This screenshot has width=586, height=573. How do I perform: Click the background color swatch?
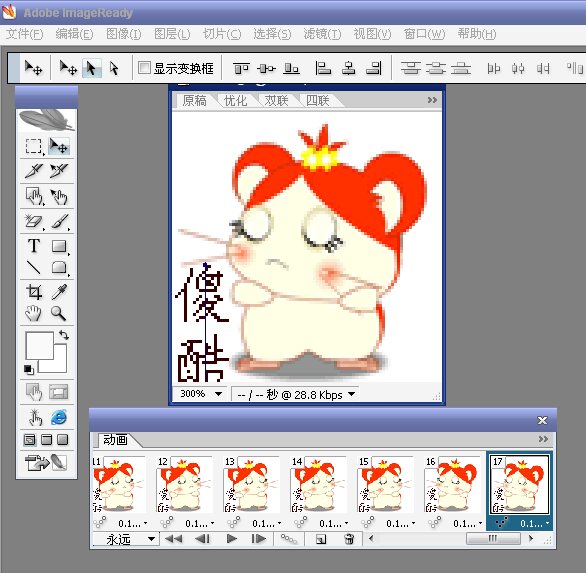click(60, 363)
